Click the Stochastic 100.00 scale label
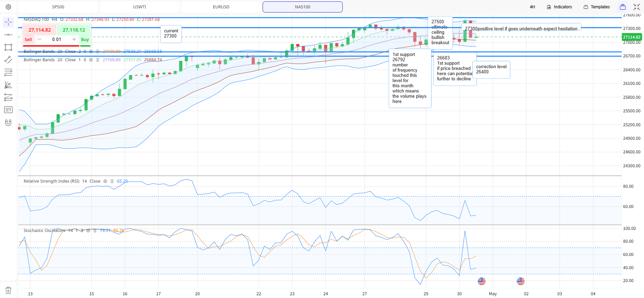Viewport: 644px width, 298px height. click(x=629, y=228)
